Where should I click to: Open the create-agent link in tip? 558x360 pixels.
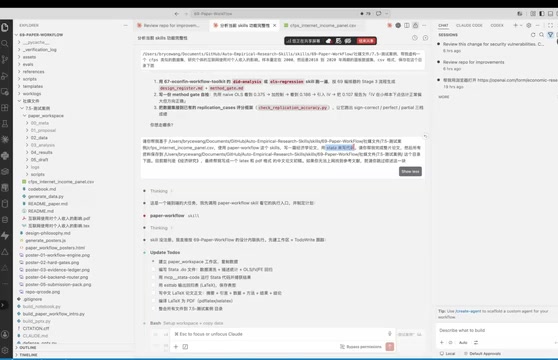pos(468,311)
